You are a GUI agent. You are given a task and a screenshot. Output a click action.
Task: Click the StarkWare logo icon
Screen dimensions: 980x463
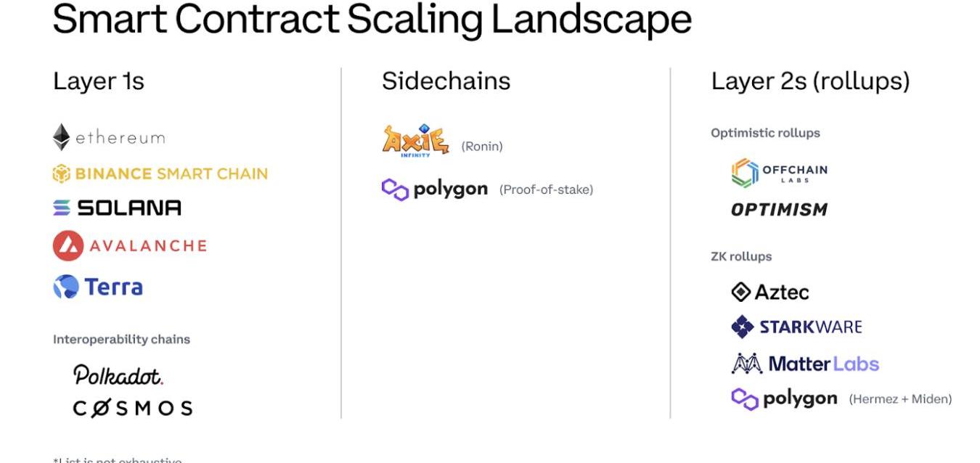tap(743, 327)
